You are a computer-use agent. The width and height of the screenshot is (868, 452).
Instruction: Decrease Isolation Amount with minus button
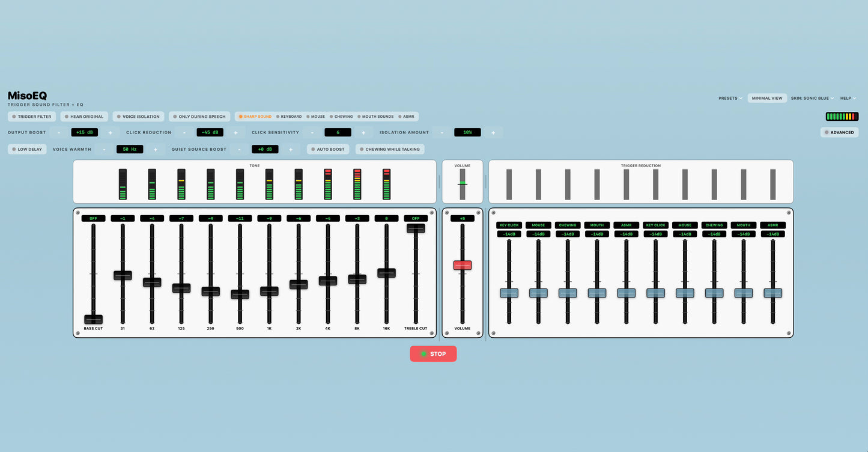442,132
